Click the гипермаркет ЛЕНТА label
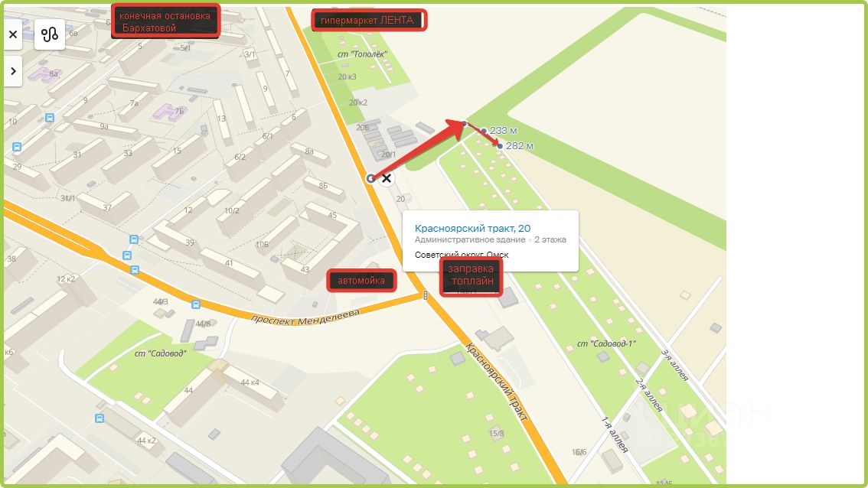The width and height of the screenshot is (868, 488). tap(369, 21)
